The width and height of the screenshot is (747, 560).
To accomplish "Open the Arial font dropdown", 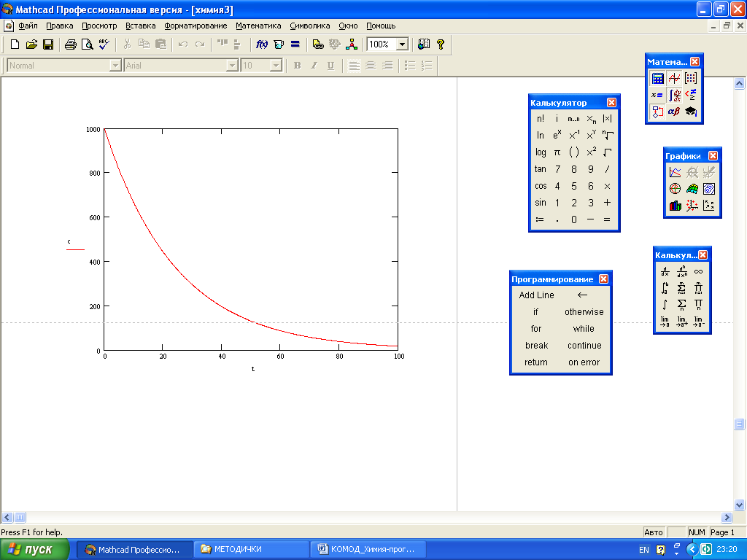I will tap(233, 66).
